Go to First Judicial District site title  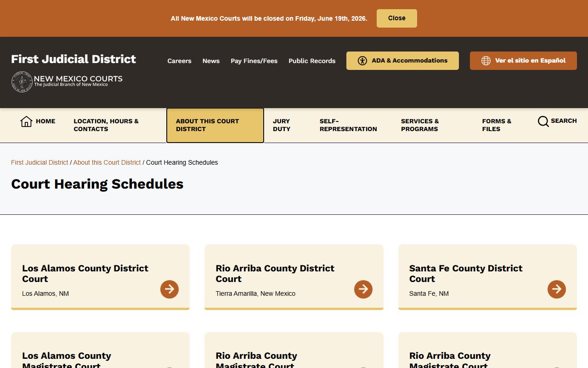(73, 59)
